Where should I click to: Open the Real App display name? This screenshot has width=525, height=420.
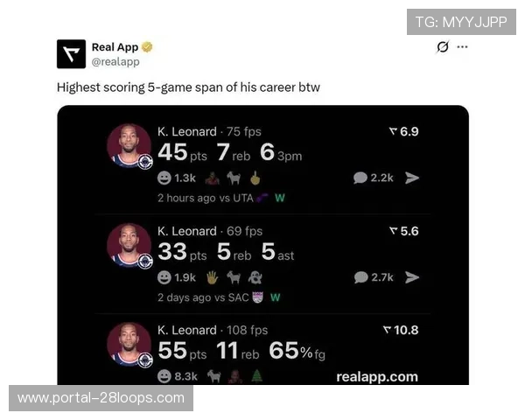(x=115, y=47)
